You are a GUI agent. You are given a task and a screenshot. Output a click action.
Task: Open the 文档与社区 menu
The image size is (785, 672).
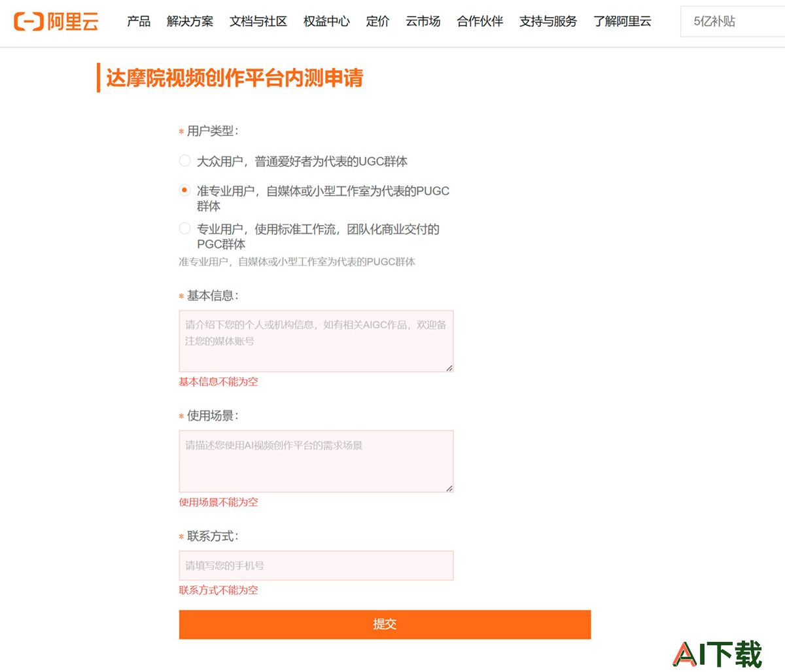click(x=258, y=22)
